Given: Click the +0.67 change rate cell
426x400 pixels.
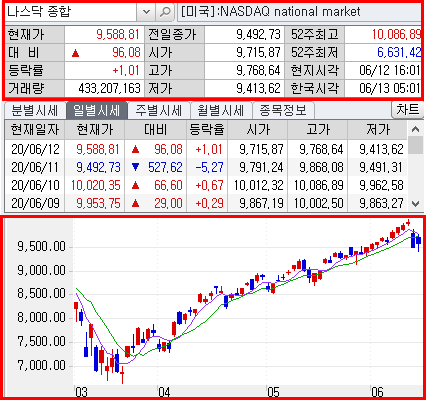Looking at the screenshot, I should point(209,185).
